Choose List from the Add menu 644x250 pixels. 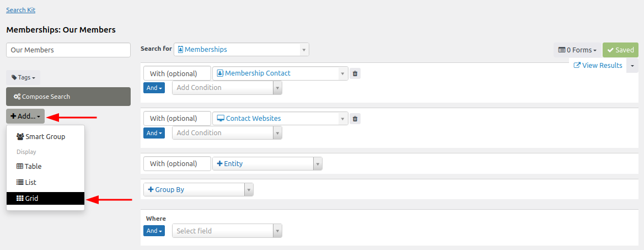[x=30, y=182]
